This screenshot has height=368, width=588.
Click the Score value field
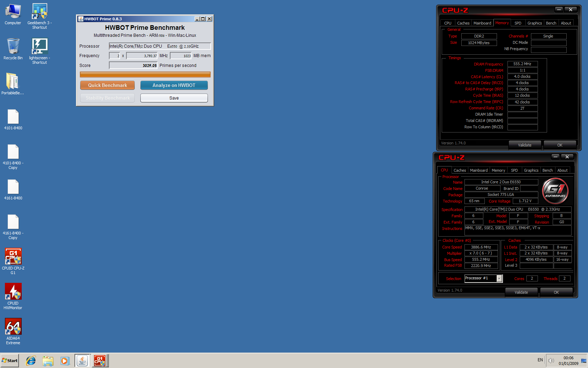(133, 66)
